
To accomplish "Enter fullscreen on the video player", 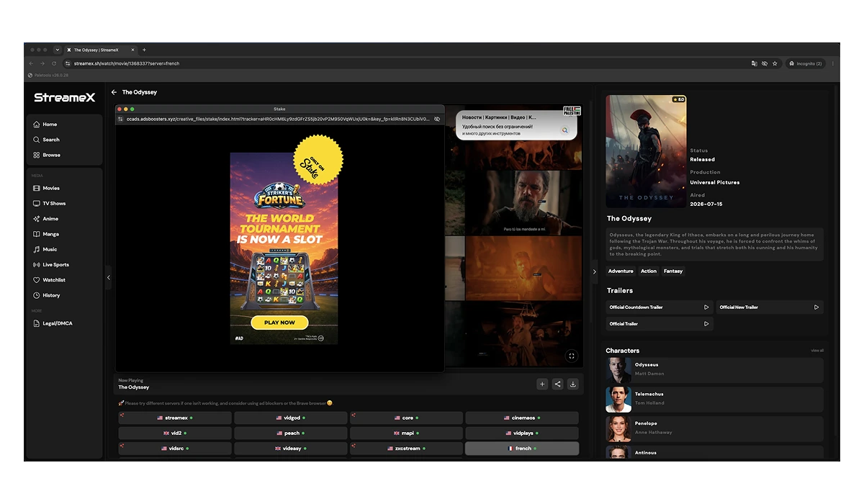I will click(x=572, y=356).
